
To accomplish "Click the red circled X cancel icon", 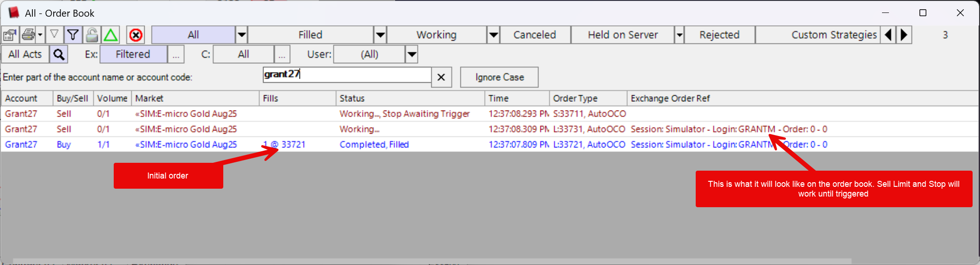I will [x=136, y=35].
